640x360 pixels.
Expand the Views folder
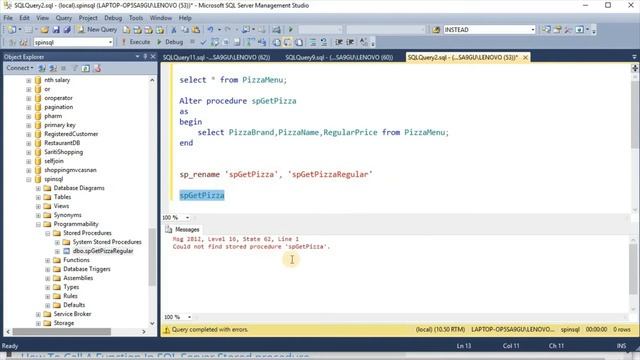pyautogui.click(x=38, y=206)
